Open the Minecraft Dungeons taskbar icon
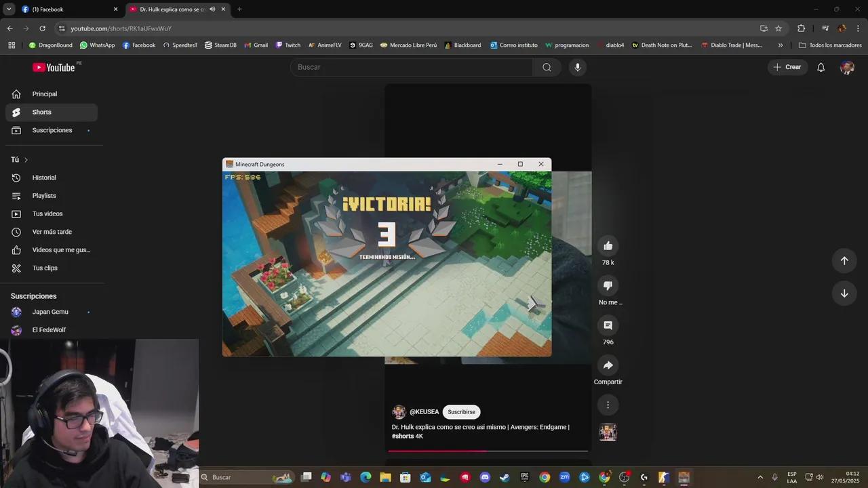 pos(684,477)
